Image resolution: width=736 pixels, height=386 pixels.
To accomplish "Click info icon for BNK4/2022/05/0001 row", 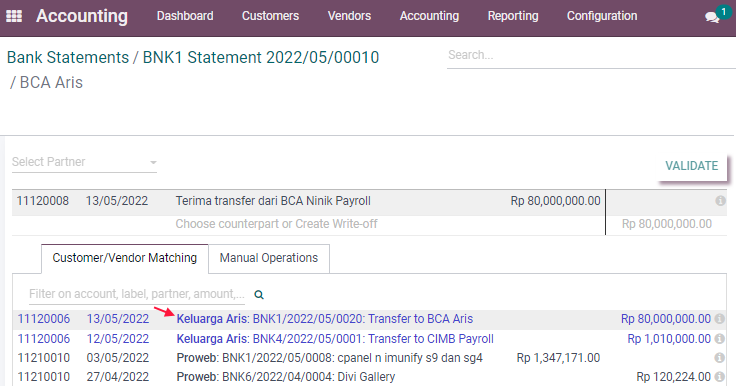I will pyautogui.click(x=720, y=339).
